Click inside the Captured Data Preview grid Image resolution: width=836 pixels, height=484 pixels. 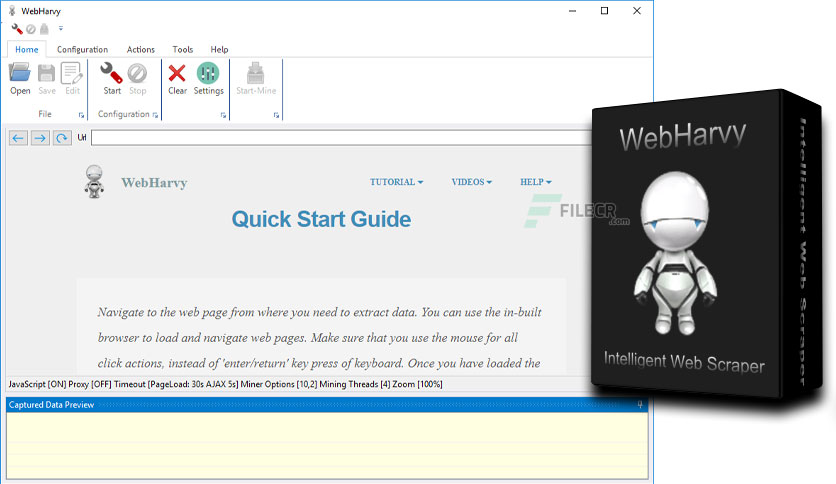point(327,445)
